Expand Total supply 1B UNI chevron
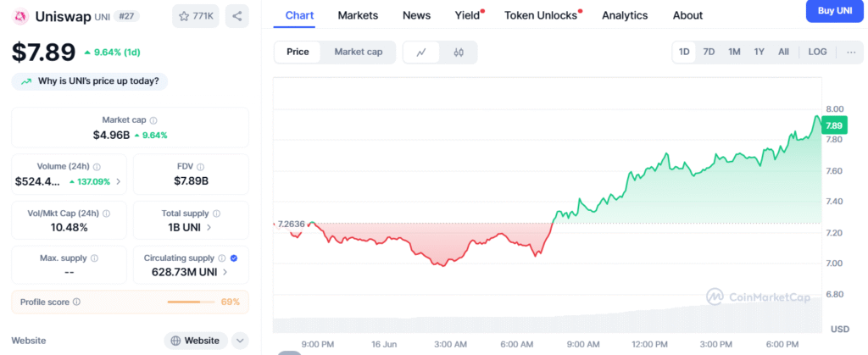 pos(209,227)
